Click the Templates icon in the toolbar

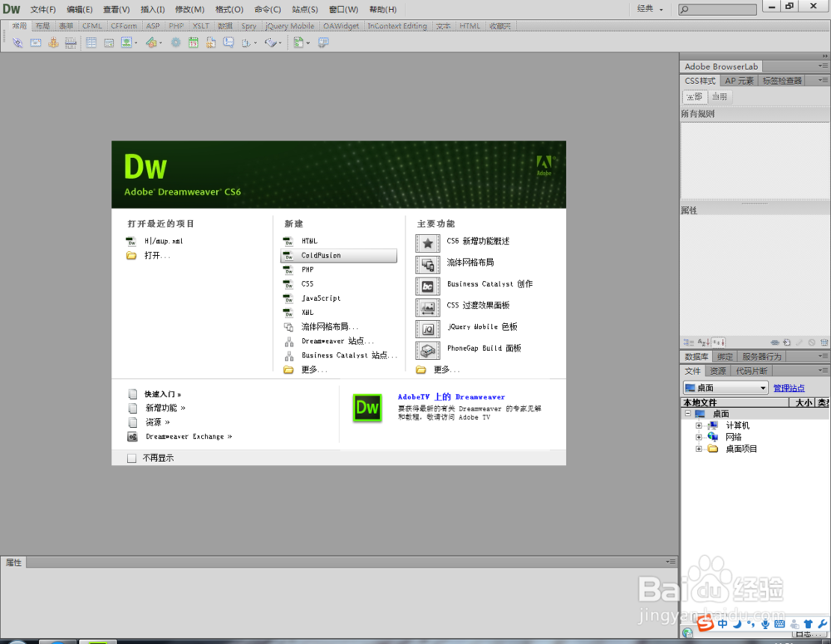[298, 43]
